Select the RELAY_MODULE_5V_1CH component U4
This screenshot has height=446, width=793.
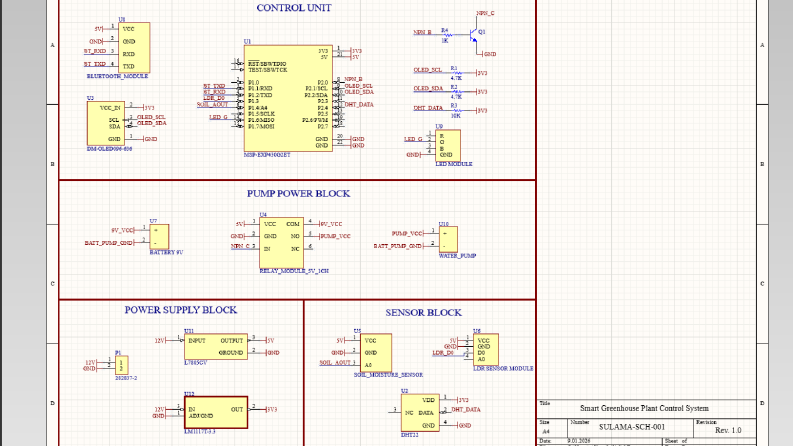click(x=281, y=243)
